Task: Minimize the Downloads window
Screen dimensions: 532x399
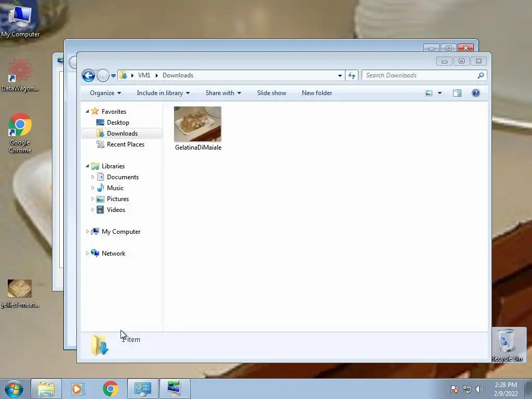Action: (x=444, y=61)
